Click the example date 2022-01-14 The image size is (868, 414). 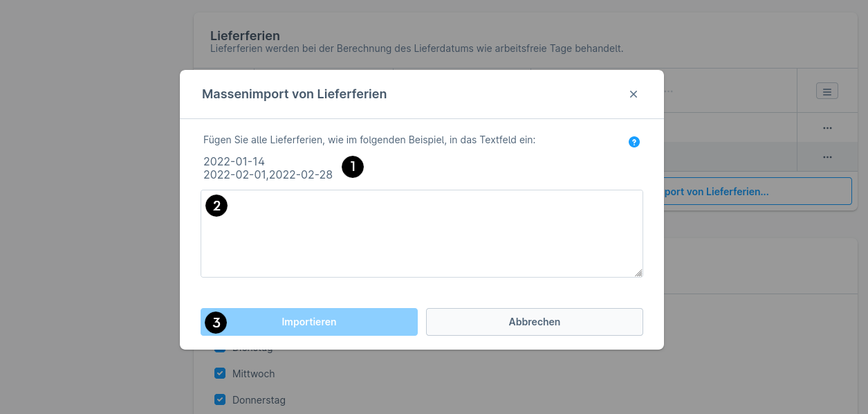click(x=234, y=162)
